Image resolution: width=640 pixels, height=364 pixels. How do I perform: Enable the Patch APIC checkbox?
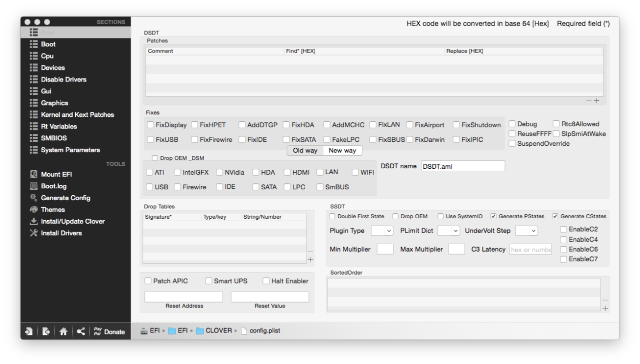coord(148,281)
